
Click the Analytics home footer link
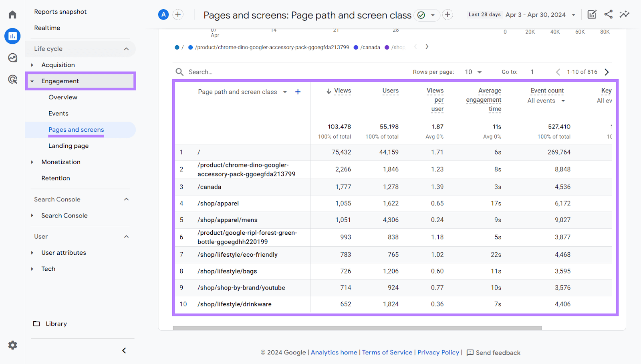(x=334, y=352)
